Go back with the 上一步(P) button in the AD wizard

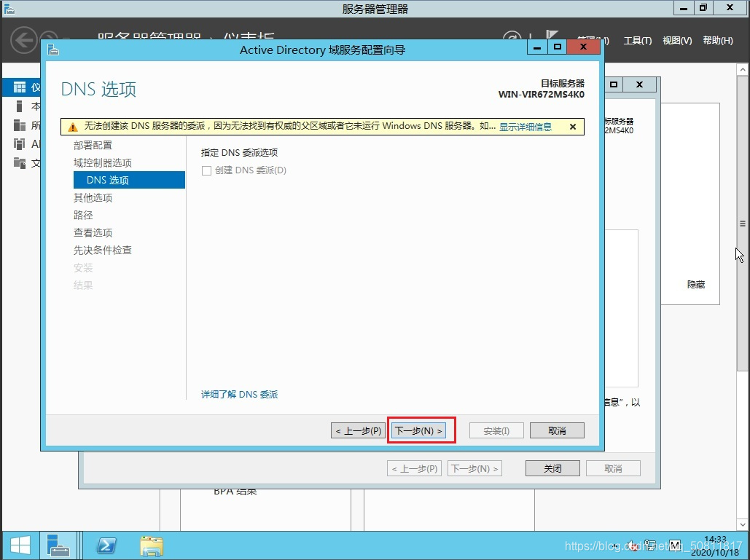[x=359, y=430]
